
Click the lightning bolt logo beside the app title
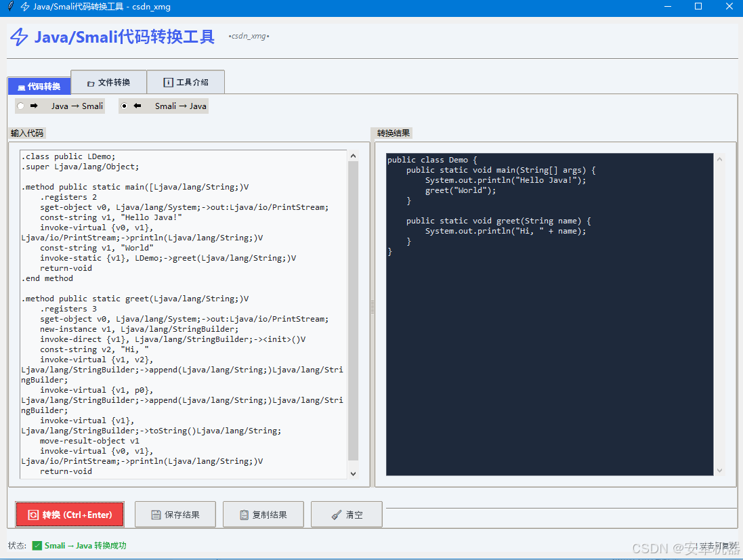[20, 37]
